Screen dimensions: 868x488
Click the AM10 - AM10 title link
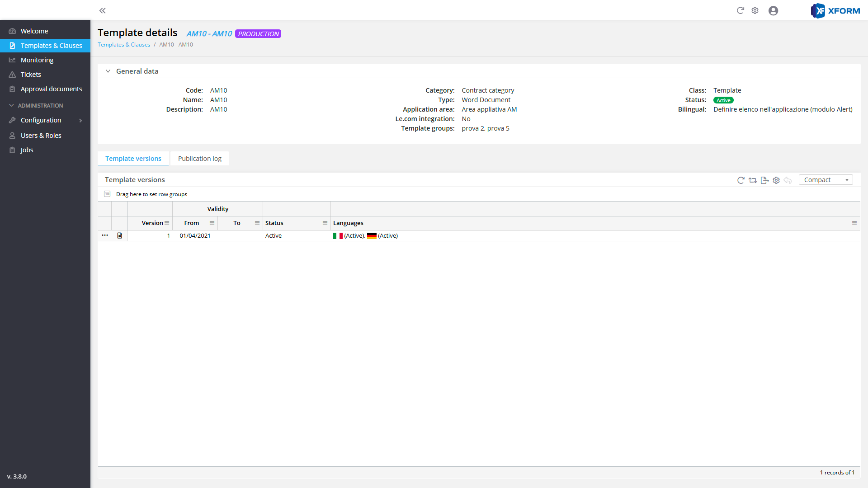tap(209, 34)
